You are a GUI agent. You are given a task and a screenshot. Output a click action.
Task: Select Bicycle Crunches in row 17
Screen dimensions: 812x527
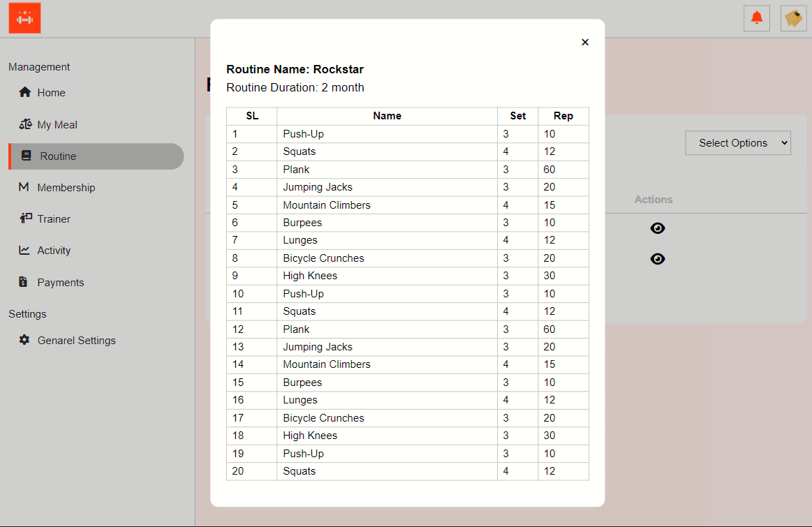click(324, 418)
